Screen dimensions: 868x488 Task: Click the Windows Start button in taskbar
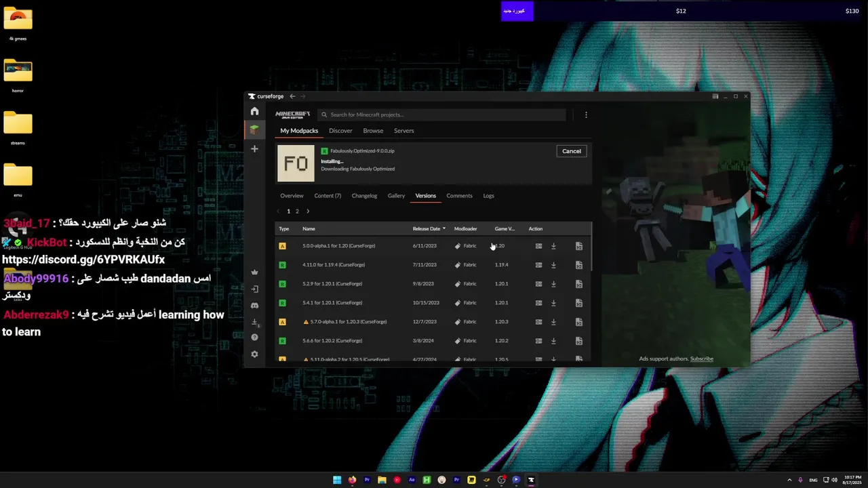pyautogui.click(x=337, y=480)
